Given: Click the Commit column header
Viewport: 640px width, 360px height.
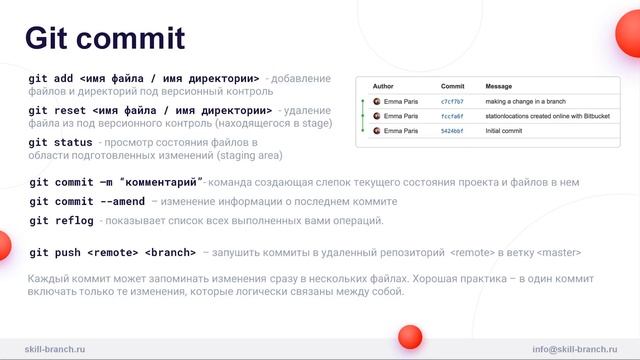Looking at the screenshot, I should 452,86.
